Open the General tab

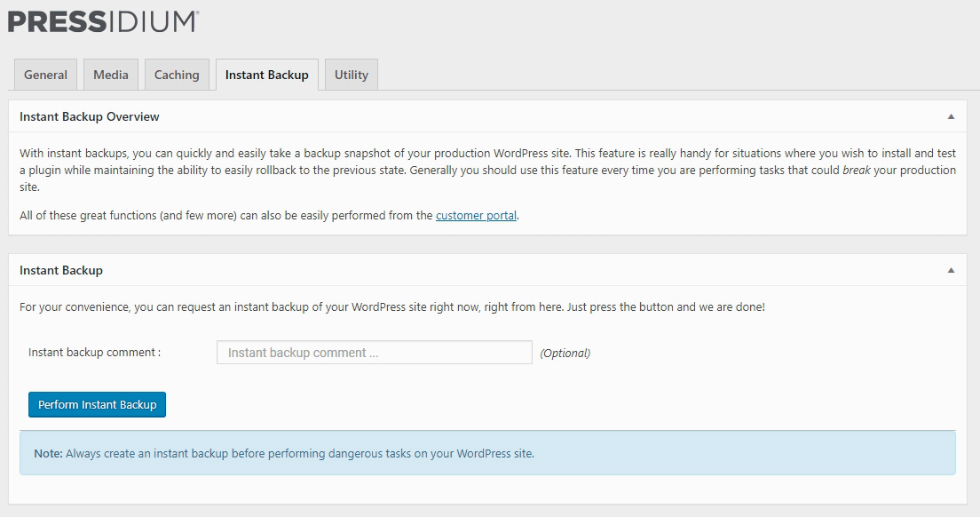pyautogui.click(x=45, y=75)
